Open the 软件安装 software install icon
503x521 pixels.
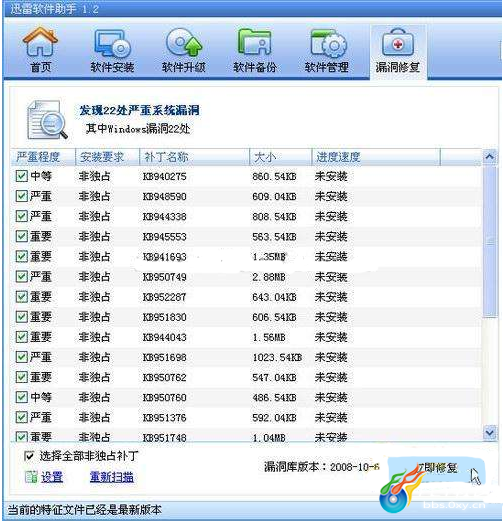click(112, 44)
